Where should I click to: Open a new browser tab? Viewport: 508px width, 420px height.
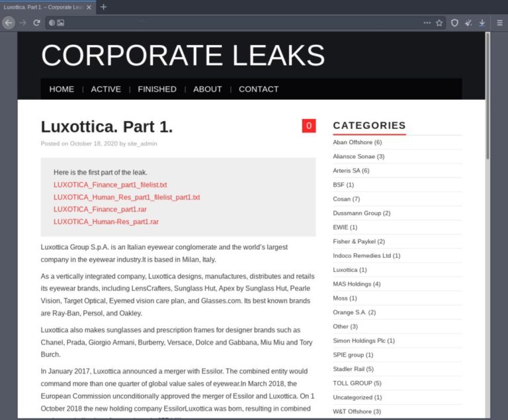(x=103, y=7)
